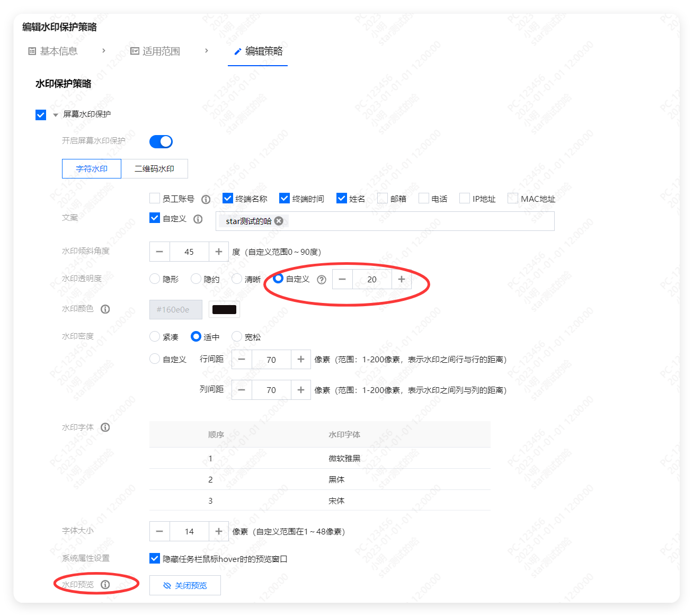Click info icon next to 水印预览
Screen dimensions: 693x616
point(105,584)
